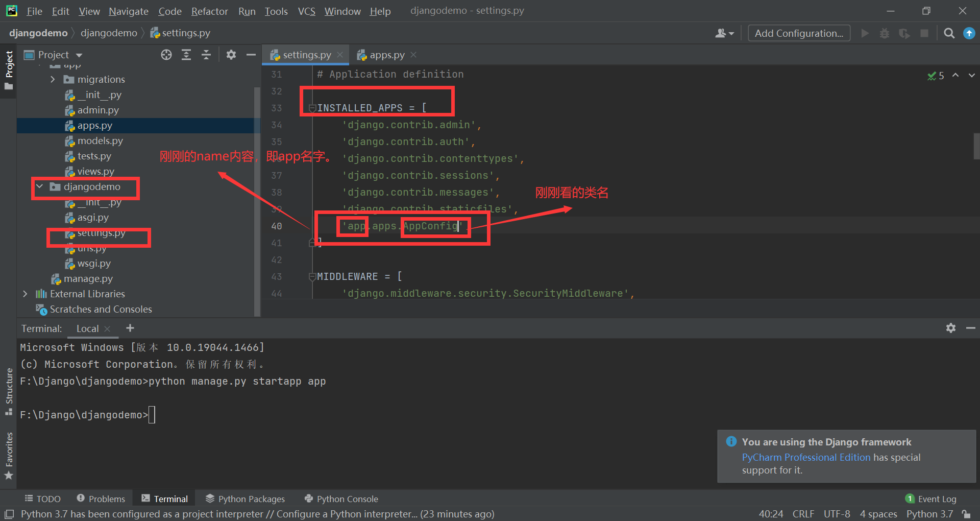Click the Locate/Select Opened File icon
Viewport: 980px width, 521px height.
(166, 55)
